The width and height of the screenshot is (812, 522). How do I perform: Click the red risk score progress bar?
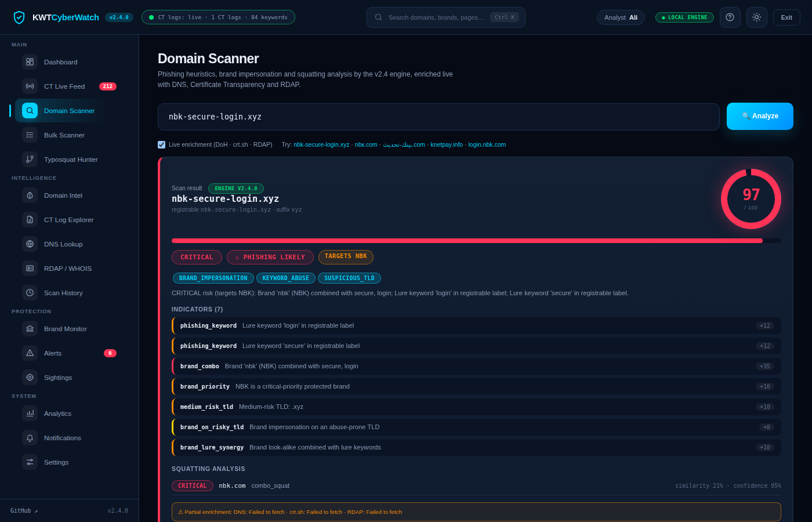(x=476, y=241)
